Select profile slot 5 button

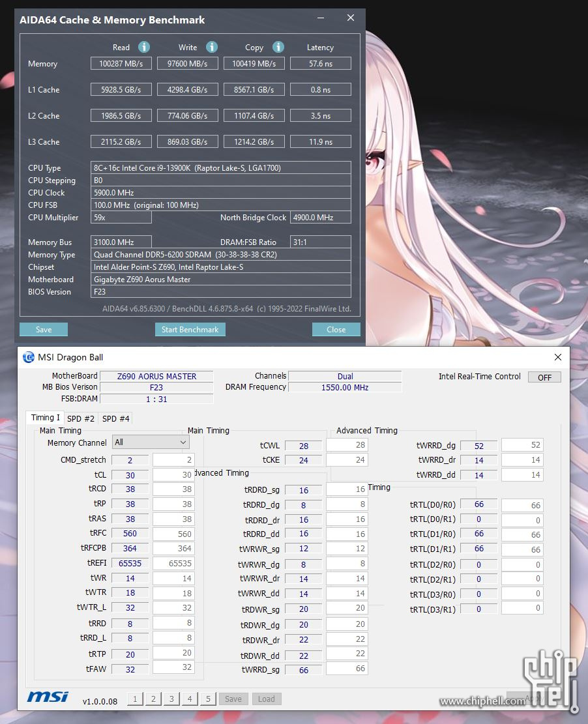pyautogui.click(x=209, y=699)
